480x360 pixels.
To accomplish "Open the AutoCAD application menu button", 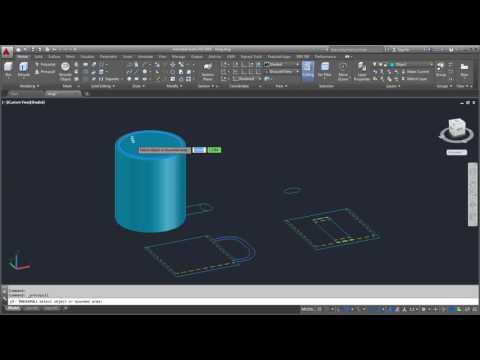I will click(7, 52).
